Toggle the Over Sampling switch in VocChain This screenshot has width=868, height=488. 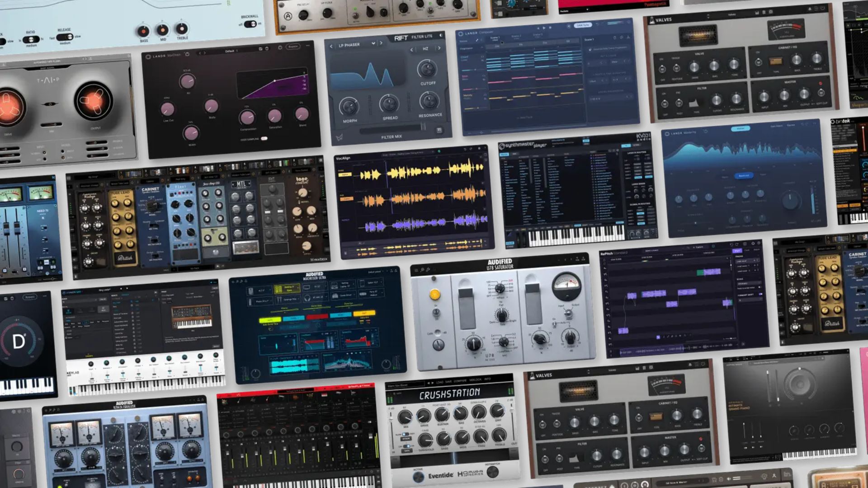tap(264, 139)
